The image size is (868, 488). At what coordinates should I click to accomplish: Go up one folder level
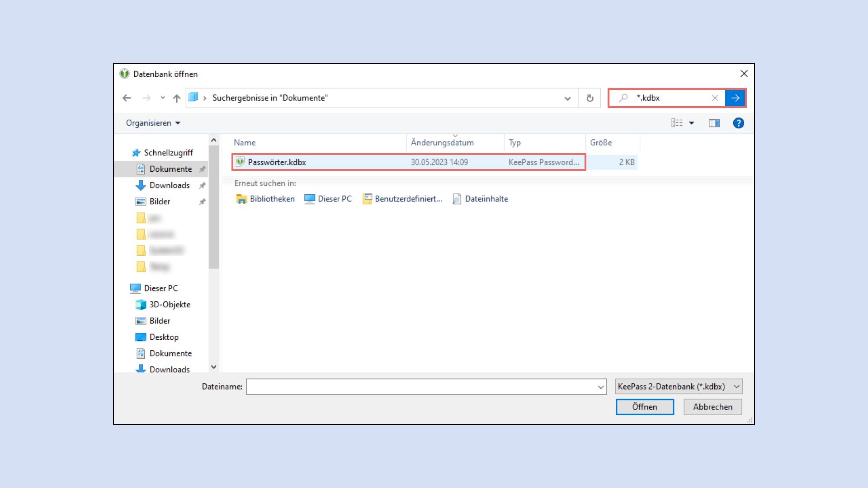coord(176,98)
